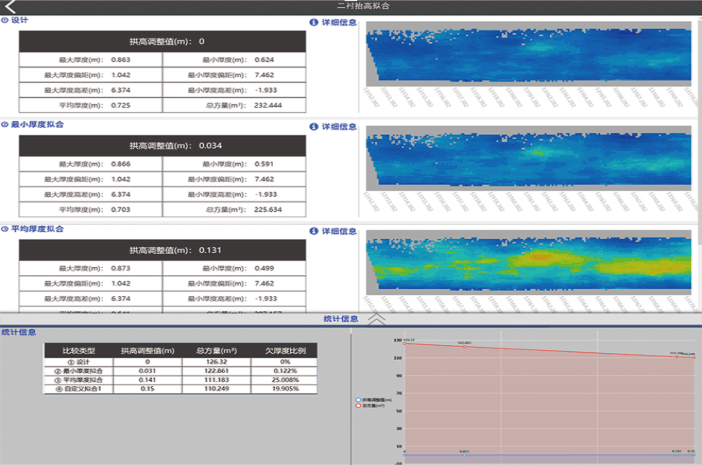Go back using the title bar arrow
This screenshot has height=465, width=702.
tap(11, 7)
